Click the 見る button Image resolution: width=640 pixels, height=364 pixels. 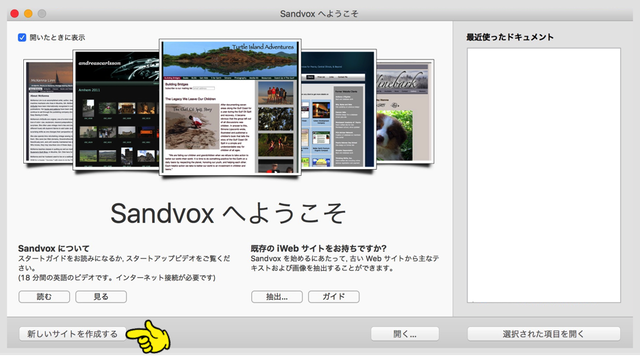101,297
